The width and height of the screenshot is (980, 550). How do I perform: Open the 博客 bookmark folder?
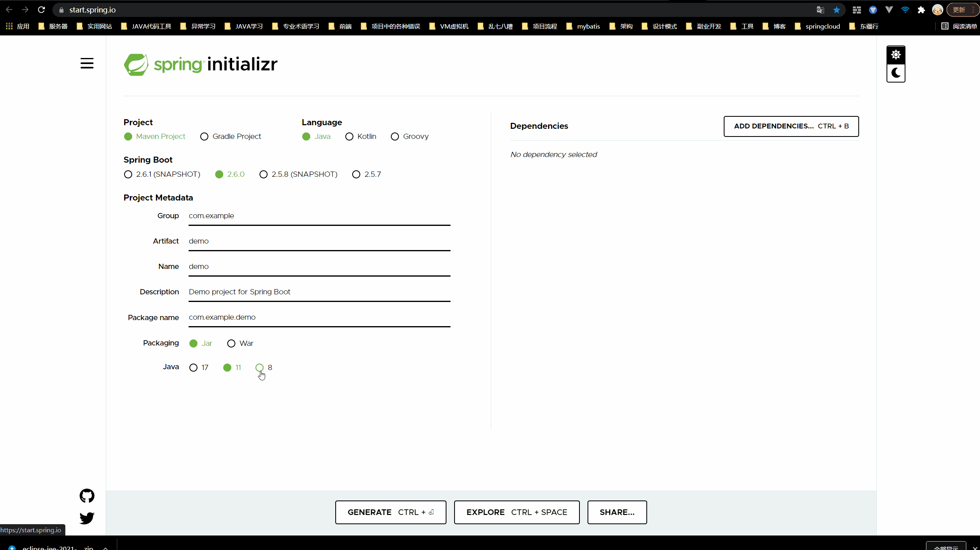point(774,26)
